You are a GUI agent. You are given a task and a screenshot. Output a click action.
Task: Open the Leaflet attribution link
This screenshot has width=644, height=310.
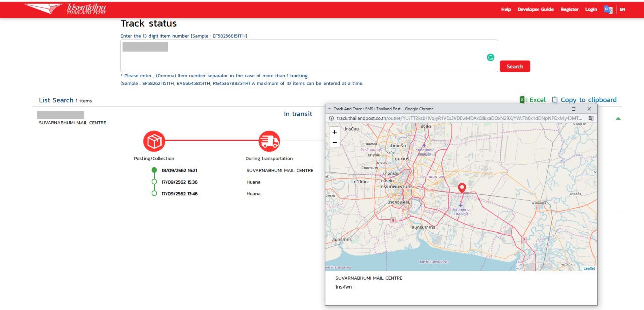589,268
